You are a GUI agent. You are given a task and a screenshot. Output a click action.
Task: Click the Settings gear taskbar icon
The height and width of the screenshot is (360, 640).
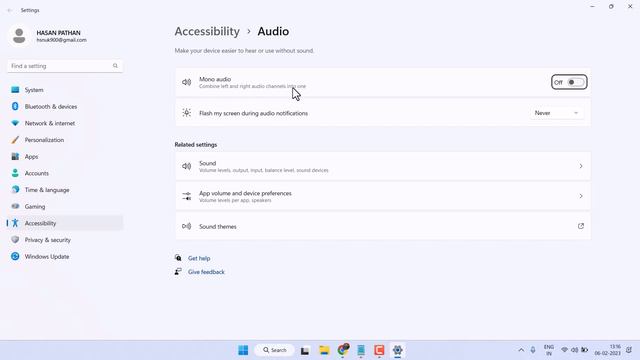coord(397,350)
